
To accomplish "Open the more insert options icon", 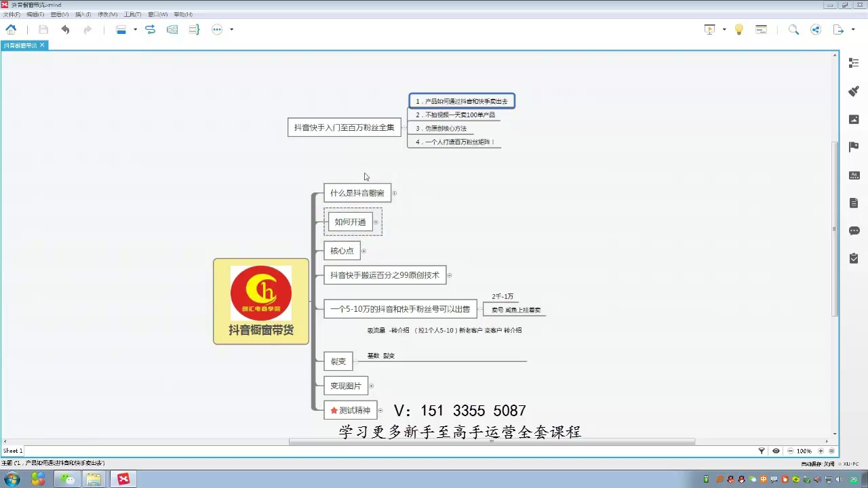I will 217,29.
